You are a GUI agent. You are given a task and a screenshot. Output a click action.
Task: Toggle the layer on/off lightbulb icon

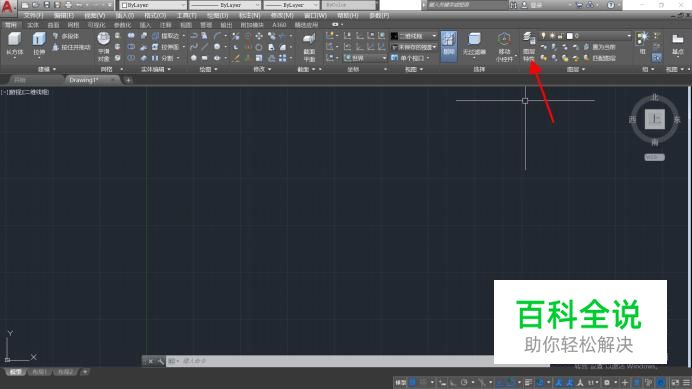pos(543,36)
